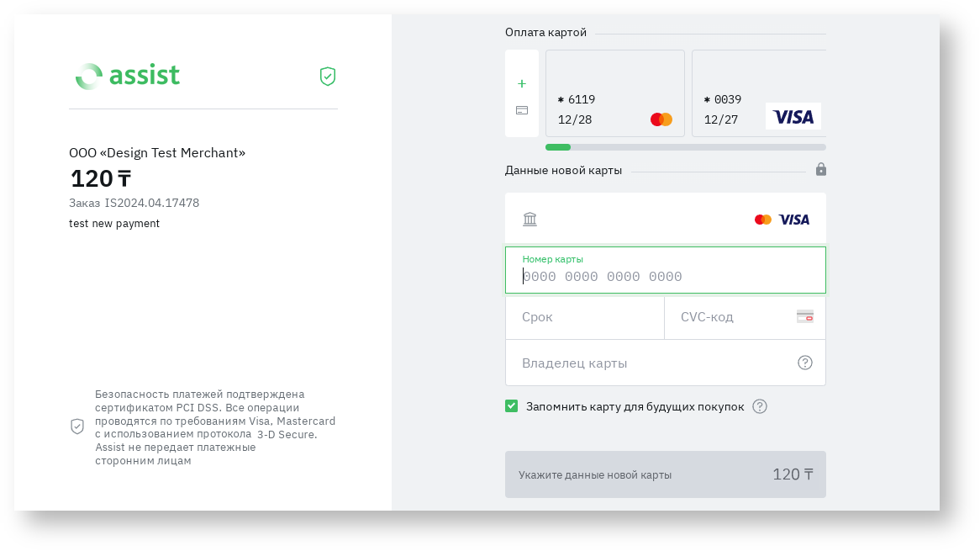The image size is (980, 551).
Task: Click the saved cards horizontal scrollbar
Action: tap(685, 147)
